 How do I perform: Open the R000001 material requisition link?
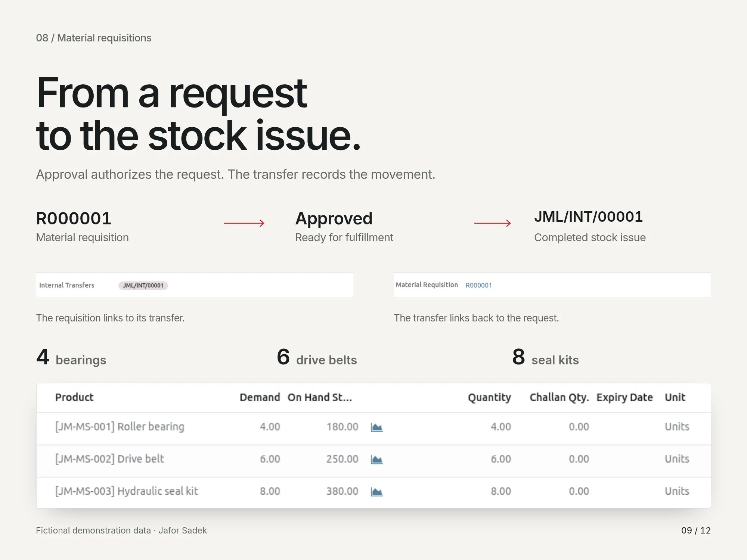[x=478, y=285]
